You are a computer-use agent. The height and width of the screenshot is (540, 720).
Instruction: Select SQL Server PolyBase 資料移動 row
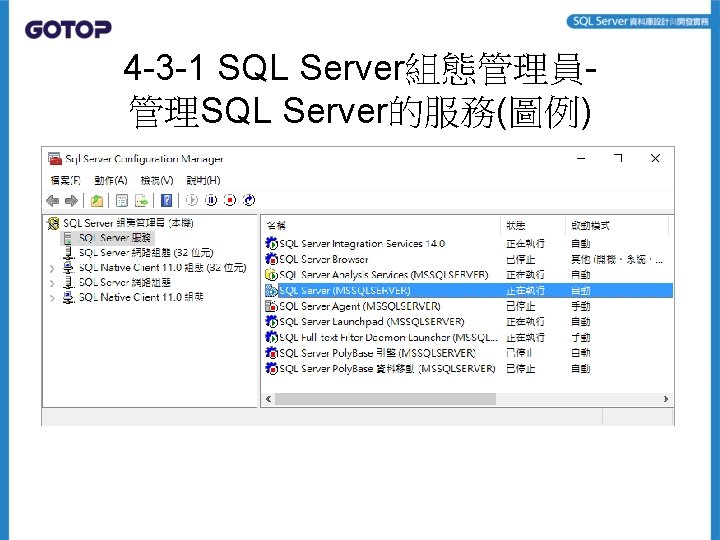467,368
